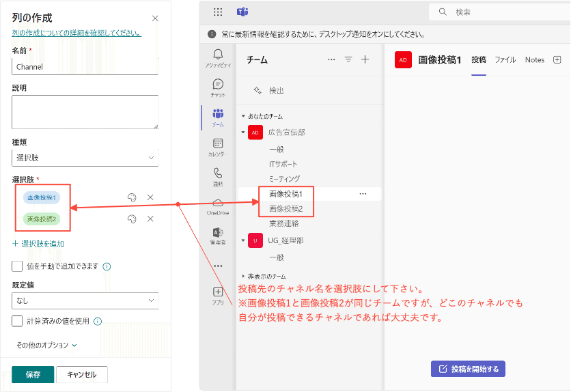The height and width of the screenshot is (392, 571).
Task: Open the color palette for 画像投稿2 choice
Action: (132, 219)
